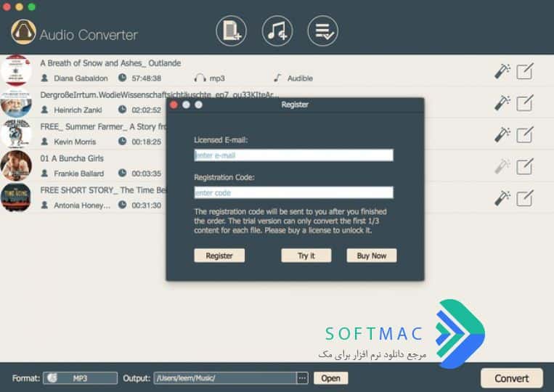Viewport: 554px width, 392px height.
Task: Click the Registration Code input field
Action: tap(293, 192)
